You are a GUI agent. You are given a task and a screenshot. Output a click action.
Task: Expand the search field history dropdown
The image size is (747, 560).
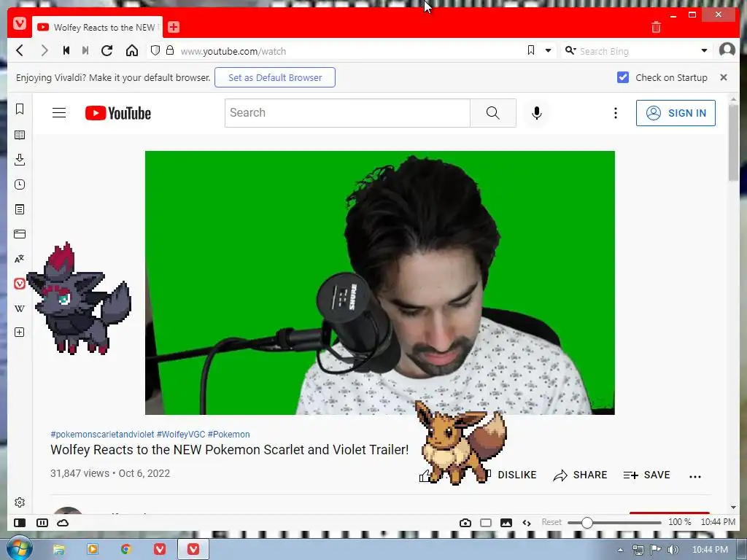tap(704, 50)
